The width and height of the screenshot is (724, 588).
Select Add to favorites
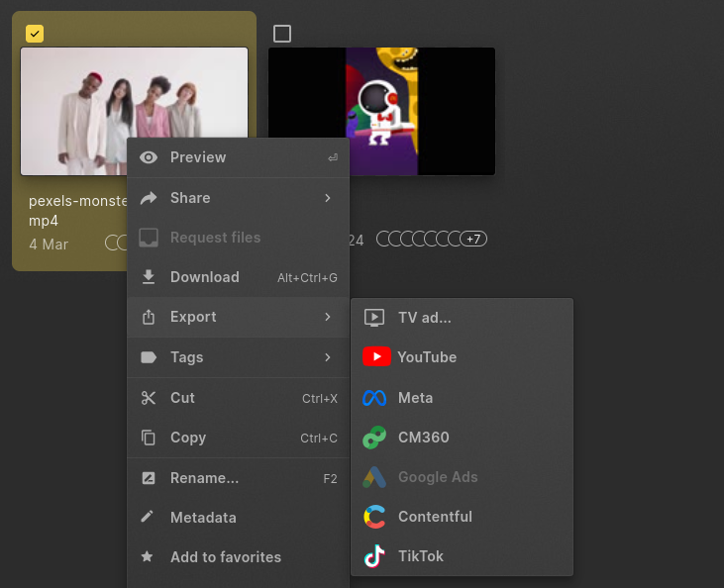pyautogui.click(x=238, y=557)
